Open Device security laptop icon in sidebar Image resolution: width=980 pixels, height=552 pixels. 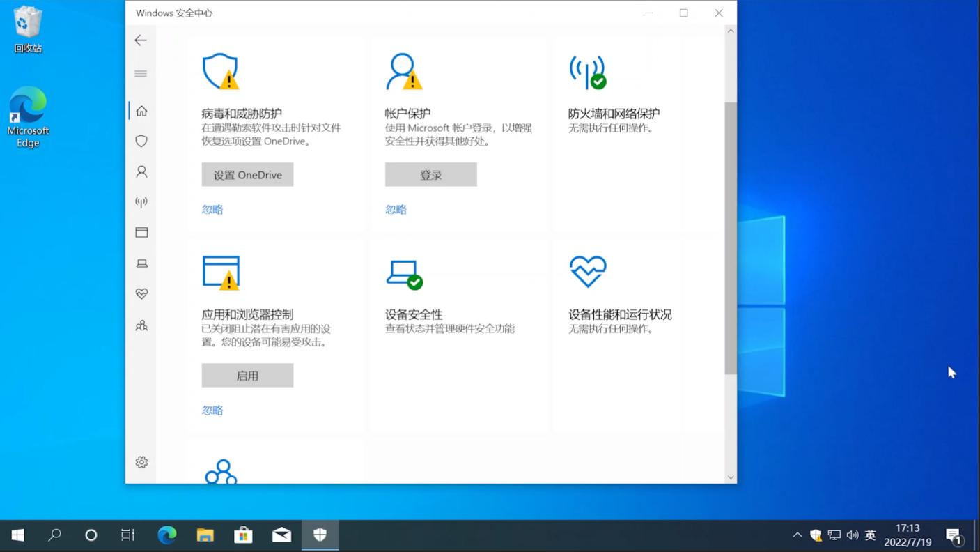coord(141,263)
